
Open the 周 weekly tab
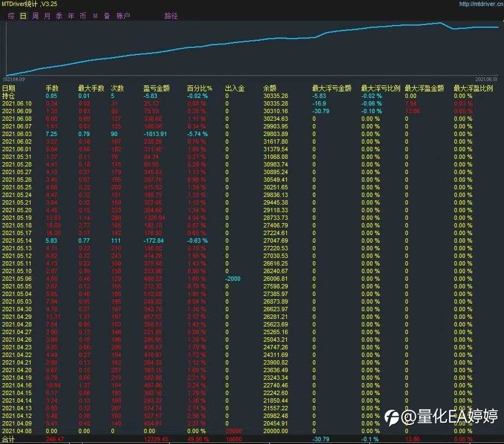[x=35, y=16]
